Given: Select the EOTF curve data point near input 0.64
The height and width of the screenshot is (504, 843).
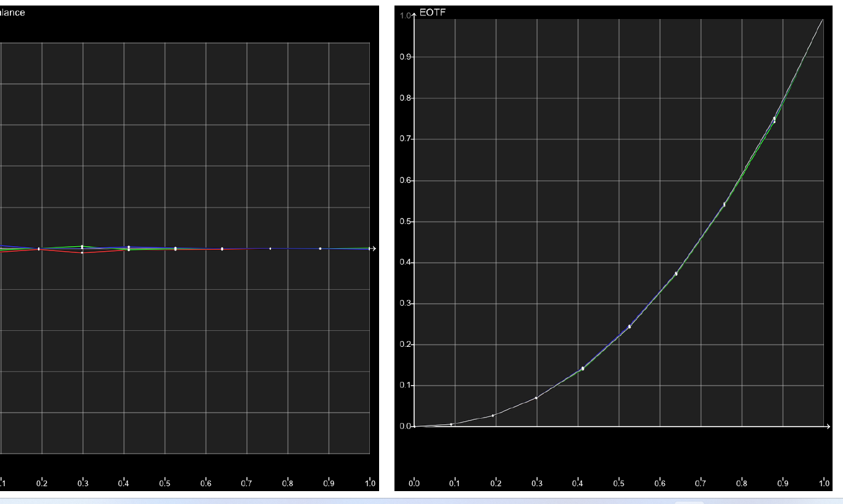Looking at the screenshot, I should click(x=676, y=273).
